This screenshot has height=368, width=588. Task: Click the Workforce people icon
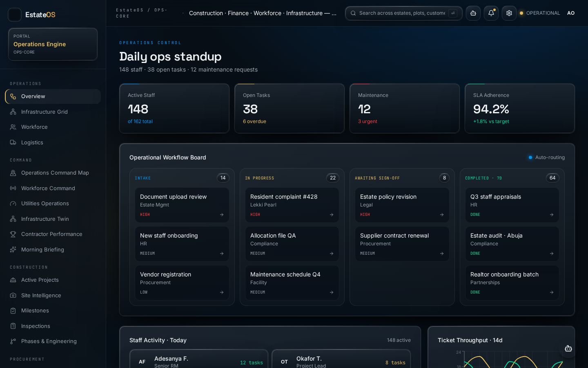13,127
